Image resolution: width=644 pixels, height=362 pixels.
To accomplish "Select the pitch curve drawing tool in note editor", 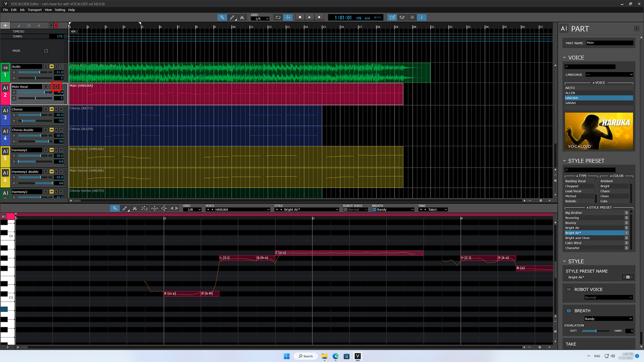I will click(145, 208).
